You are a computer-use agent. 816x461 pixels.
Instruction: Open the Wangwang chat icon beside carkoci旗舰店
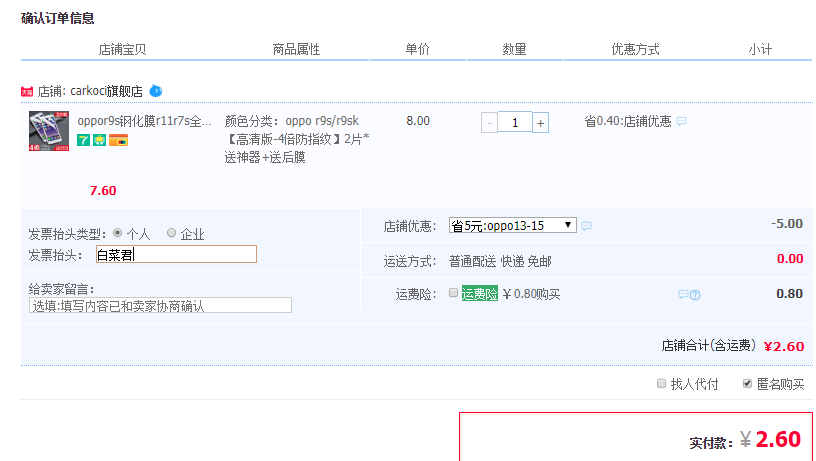click(156, 91)
